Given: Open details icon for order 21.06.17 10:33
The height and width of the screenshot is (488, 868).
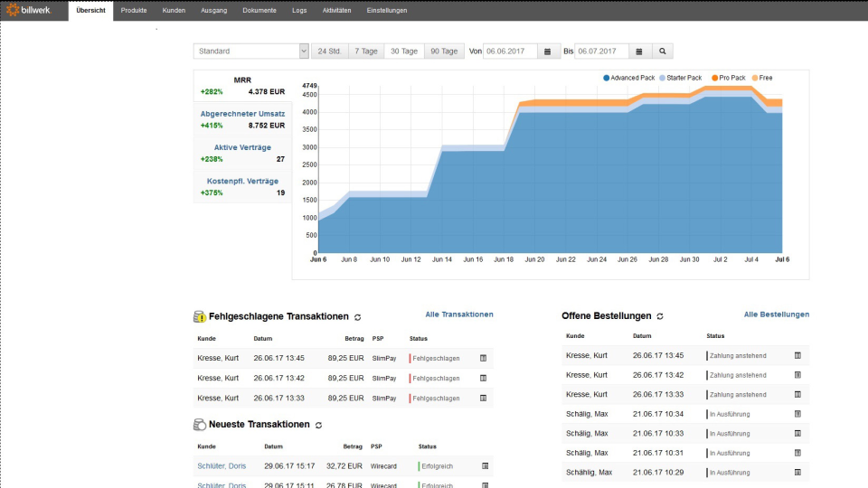Looking at the screenshot, I should 797,434.
